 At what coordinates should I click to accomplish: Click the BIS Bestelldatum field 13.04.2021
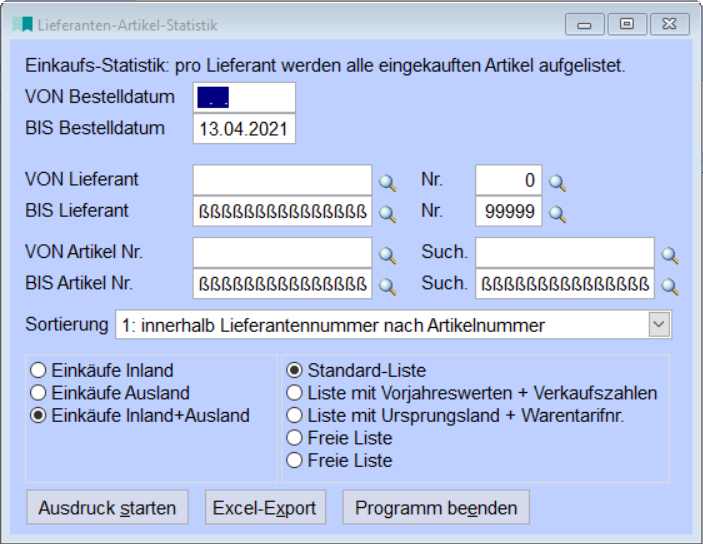click(x=244, y=128)
